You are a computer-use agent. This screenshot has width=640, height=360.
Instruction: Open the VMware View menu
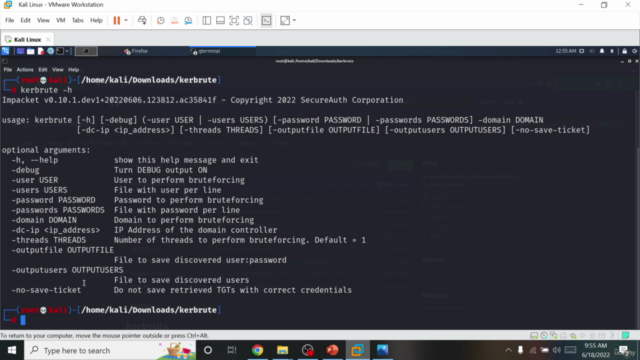click(x=43, y=20)
